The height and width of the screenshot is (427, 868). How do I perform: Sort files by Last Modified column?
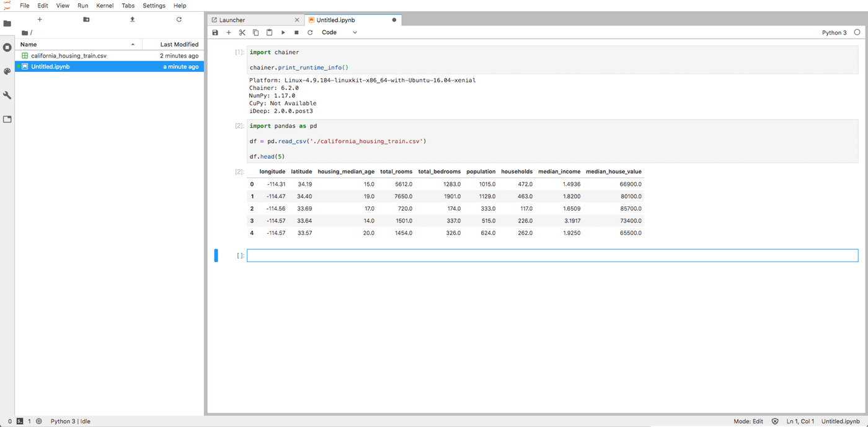point(179,45)
